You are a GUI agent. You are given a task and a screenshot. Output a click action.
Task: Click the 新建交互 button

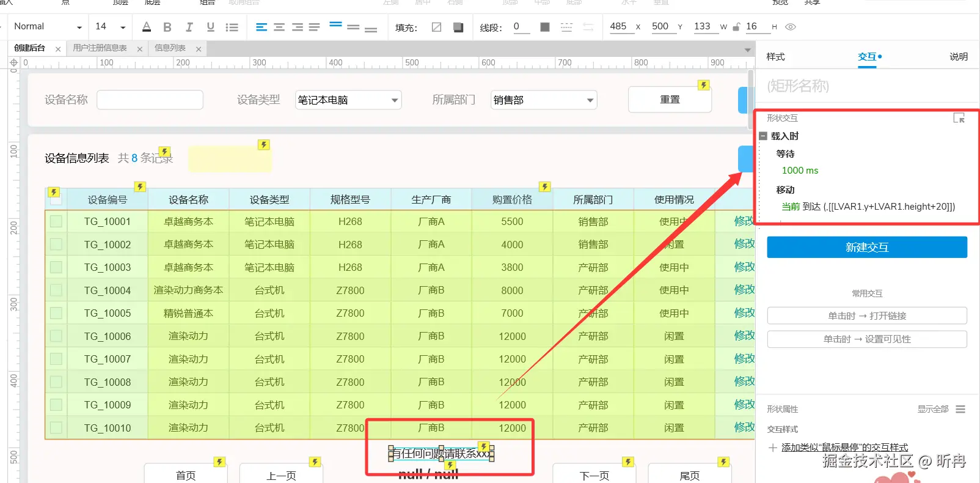click(x=867, y=247)
